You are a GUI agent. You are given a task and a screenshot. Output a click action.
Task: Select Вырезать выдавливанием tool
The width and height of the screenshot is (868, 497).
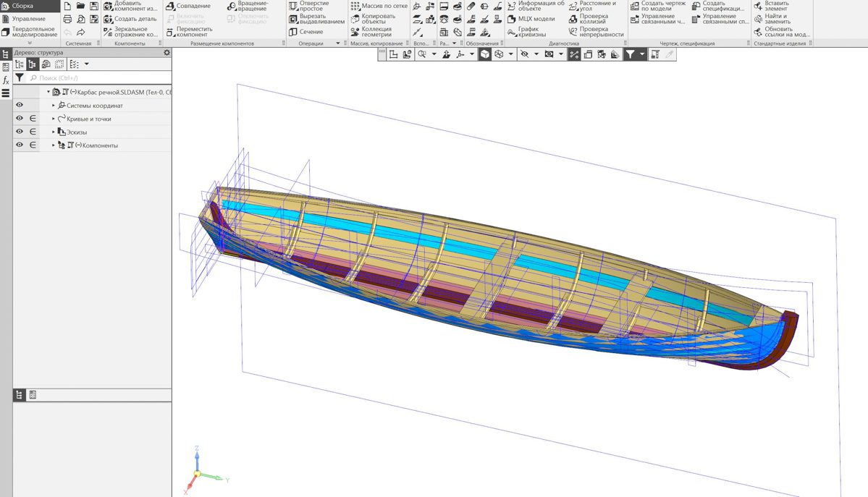(316, 19)
